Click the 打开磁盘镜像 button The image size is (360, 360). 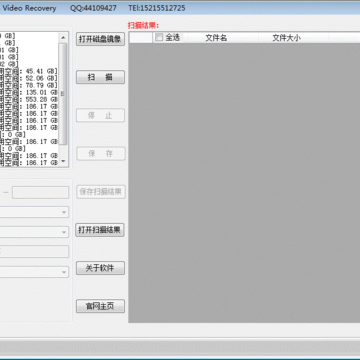point(100,39)
